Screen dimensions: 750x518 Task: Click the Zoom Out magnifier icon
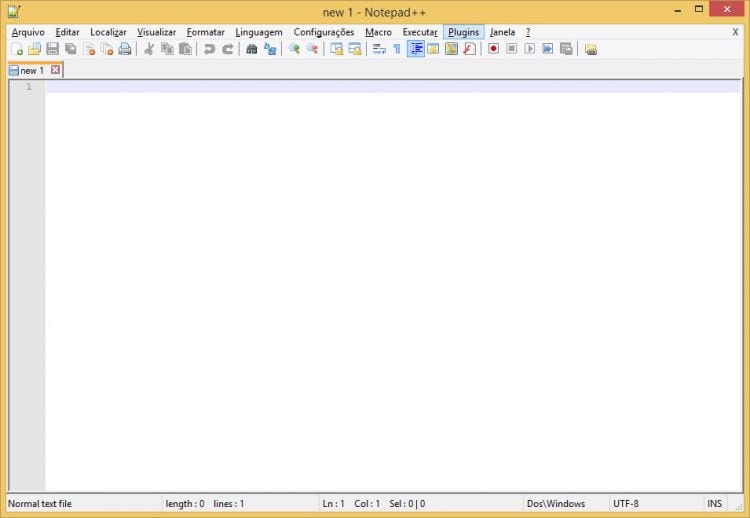pos(312,49)
